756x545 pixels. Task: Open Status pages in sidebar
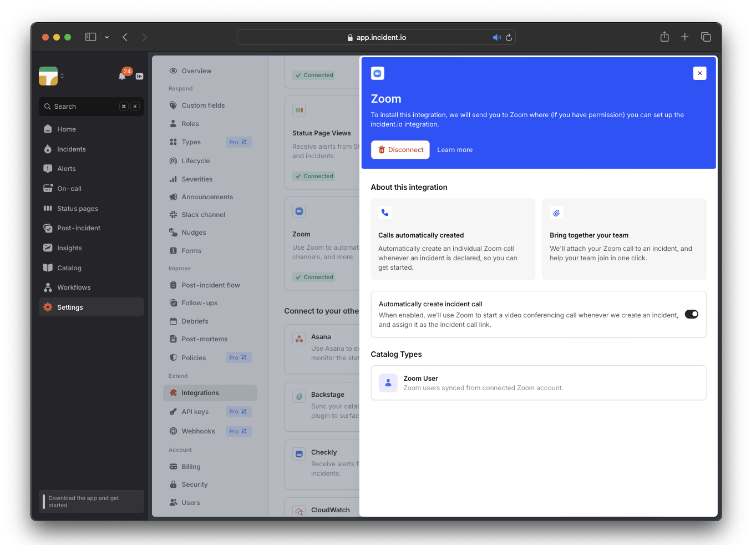(x=92, y=209)
